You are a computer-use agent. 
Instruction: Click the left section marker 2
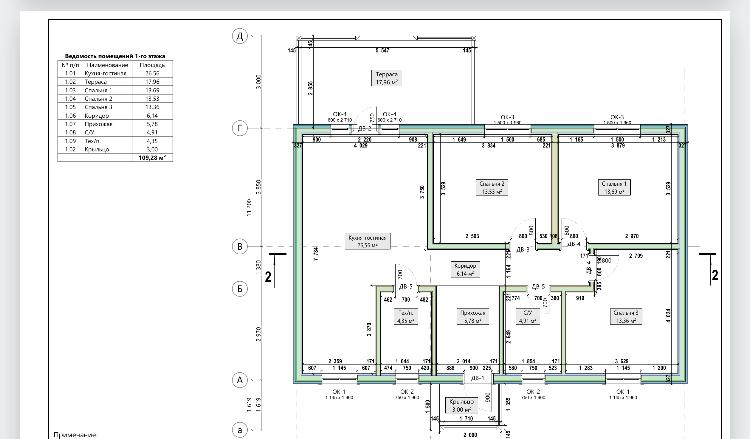[x=268, y=276]
